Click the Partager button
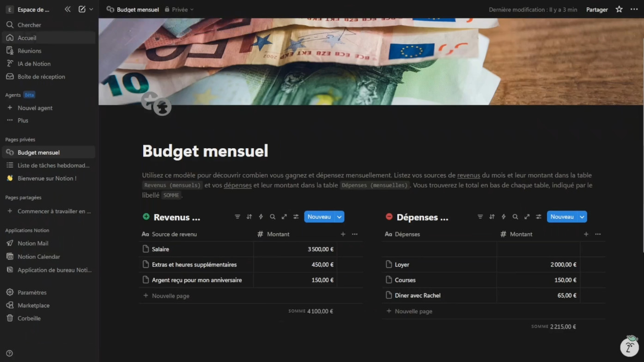This screenshot has width=644, height=362. coord(597,9)
